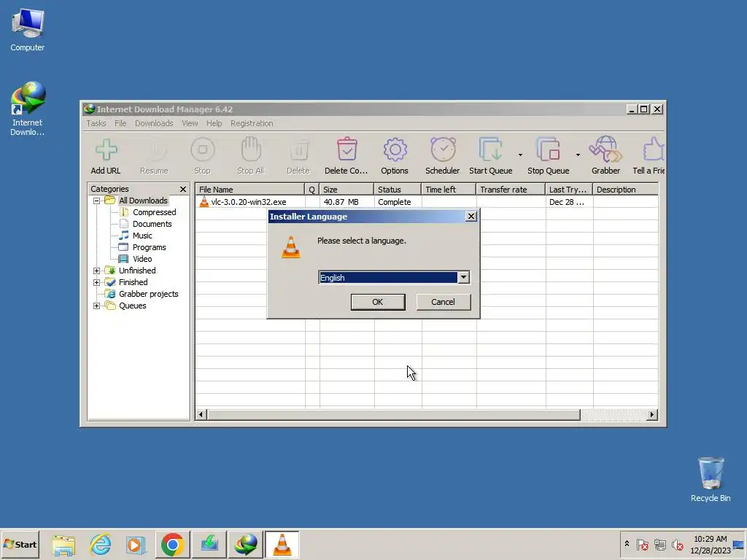
Task: Close the Installer Language dialog
Action: [x=471, y=217]
